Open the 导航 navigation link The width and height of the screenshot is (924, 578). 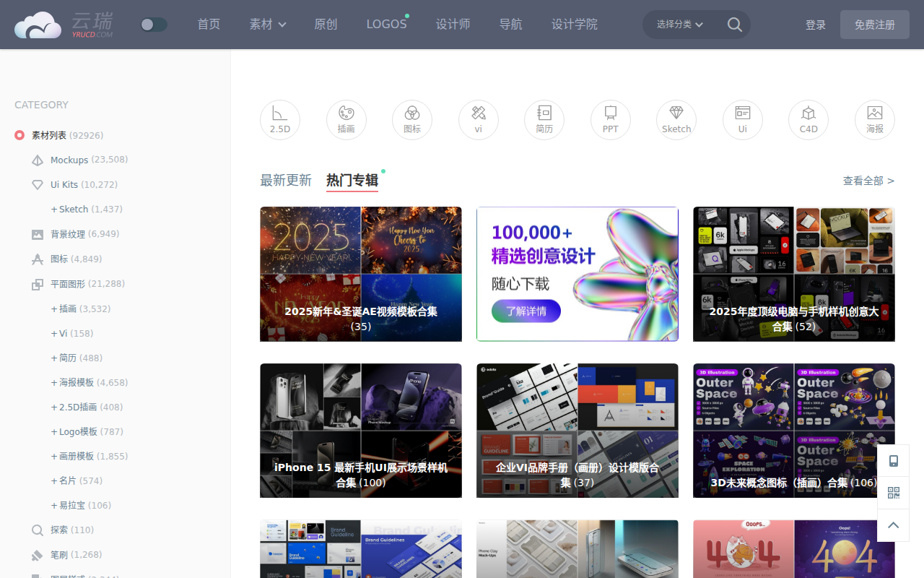(511, 25)
